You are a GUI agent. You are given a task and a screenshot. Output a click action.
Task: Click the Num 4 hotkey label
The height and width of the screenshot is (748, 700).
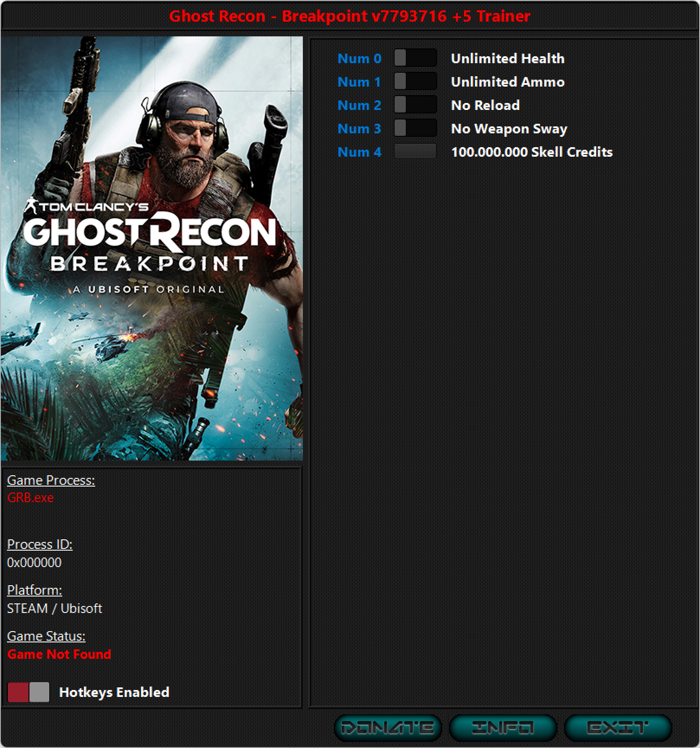point(360,152)
